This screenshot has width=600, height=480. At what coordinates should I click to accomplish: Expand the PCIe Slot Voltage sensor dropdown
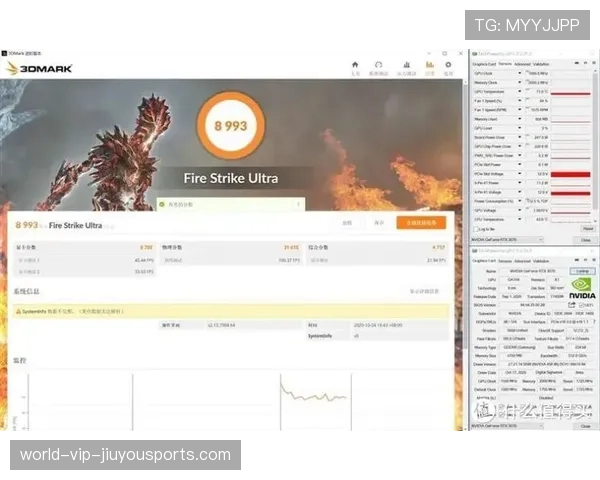519,174
